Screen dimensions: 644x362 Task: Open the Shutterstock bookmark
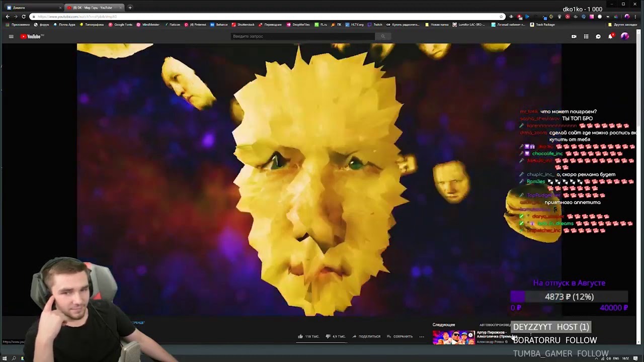[243, 24]
